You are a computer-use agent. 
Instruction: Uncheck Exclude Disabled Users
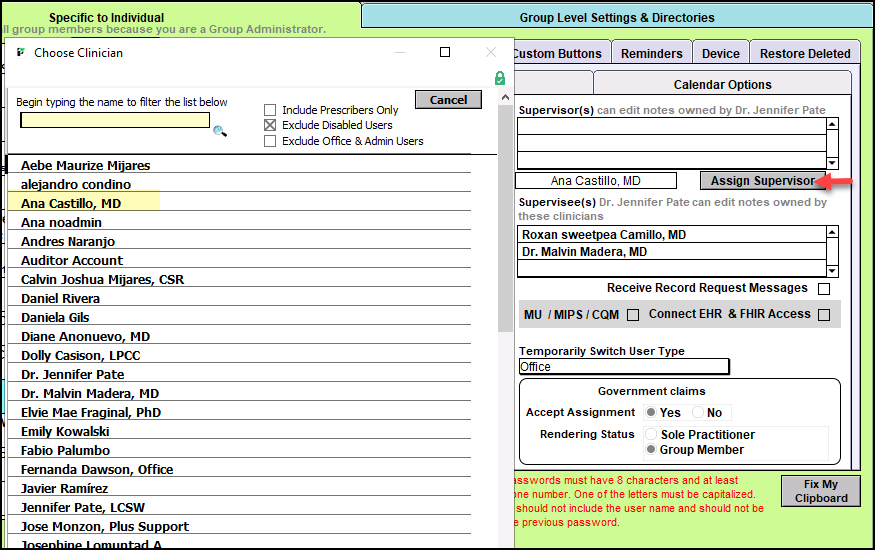(x=270, y=125)
